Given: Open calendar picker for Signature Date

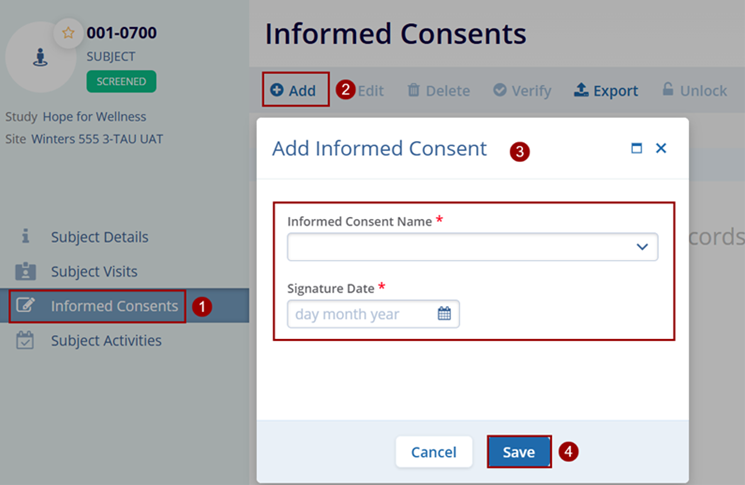Looking at the screenshot, I should 444,314.
